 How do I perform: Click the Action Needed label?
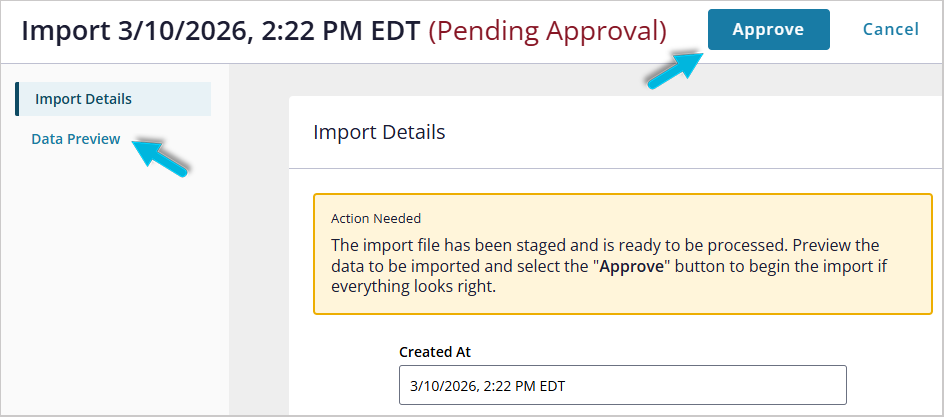point(376,218)
